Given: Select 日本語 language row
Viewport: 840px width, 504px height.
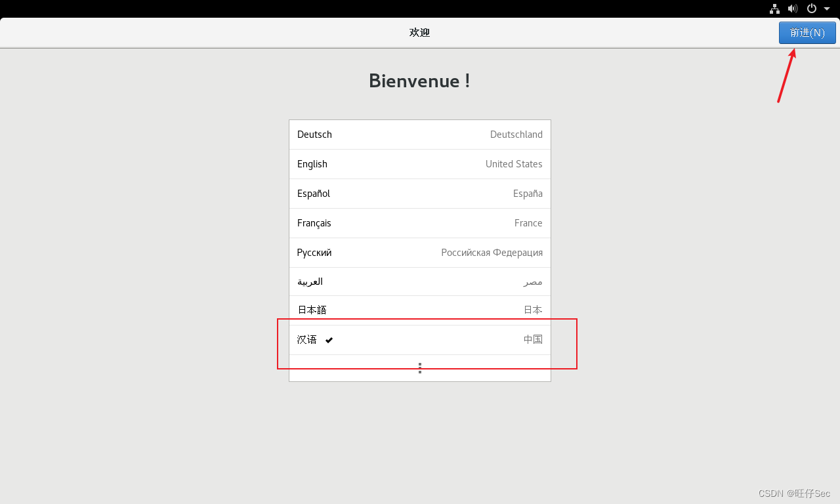Looking at the screenshot, I should click(x=420, y=310).
